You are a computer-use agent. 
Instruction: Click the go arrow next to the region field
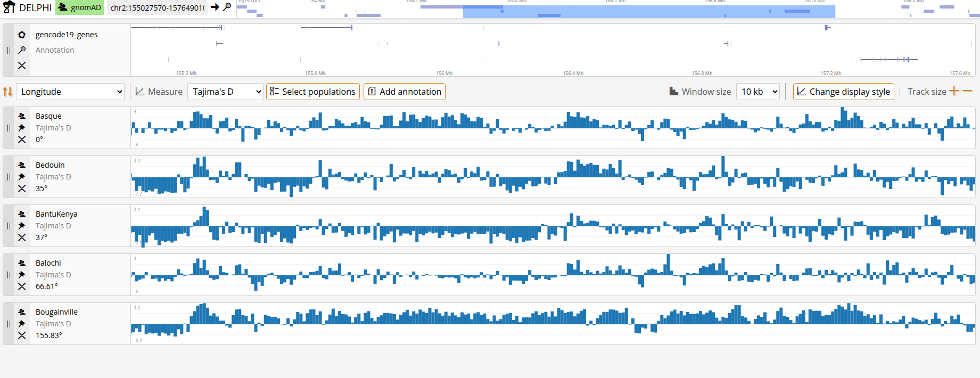(215, 7)
